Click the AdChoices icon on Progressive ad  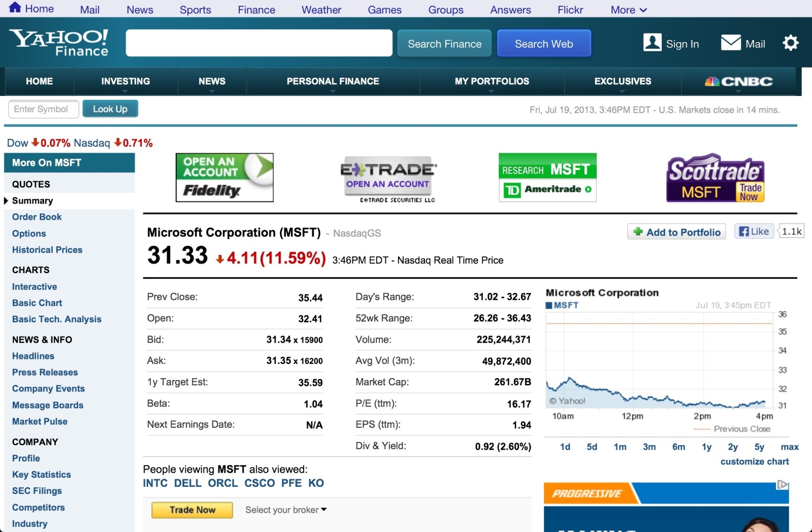783,485
